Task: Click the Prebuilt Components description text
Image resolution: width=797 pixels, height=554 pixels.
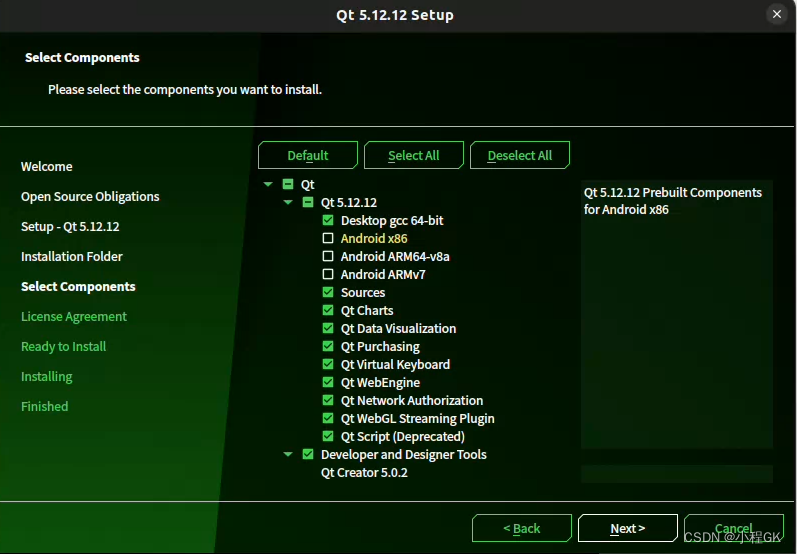Action: coord(672,201)
